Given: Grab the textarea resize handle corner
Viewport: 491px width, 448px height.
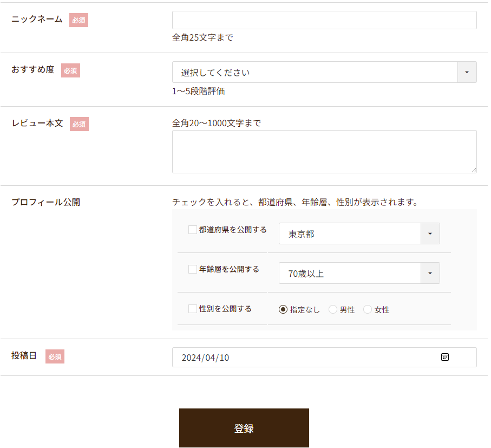Looking at the screenshot, I should tap(474, 170).
